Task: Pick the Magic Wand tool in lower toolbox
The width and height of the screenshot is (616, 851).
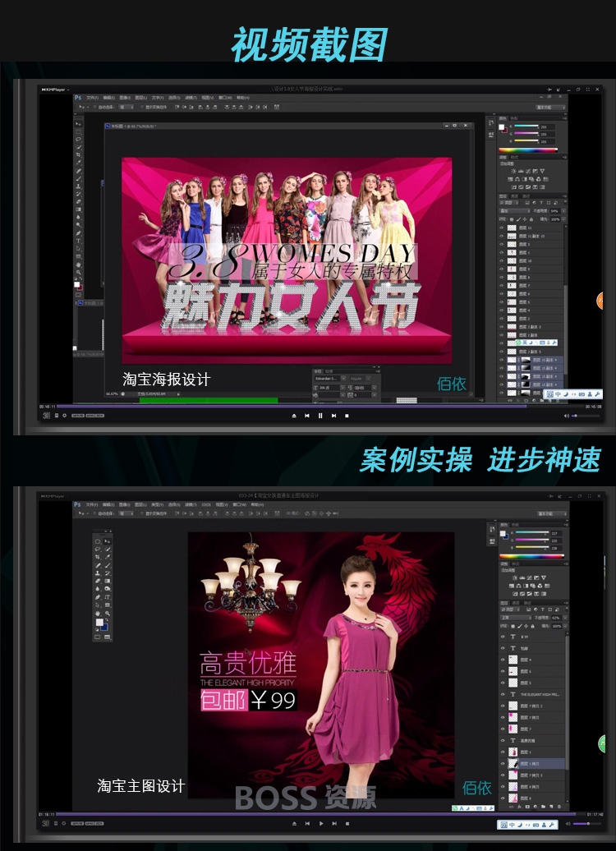Action: (108, 549)
